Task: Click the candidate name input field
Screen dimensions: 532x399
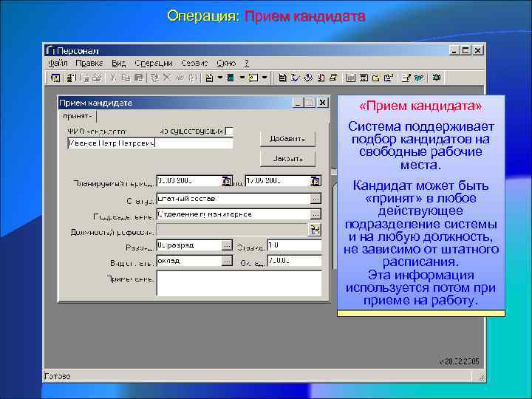Action: 150,143
